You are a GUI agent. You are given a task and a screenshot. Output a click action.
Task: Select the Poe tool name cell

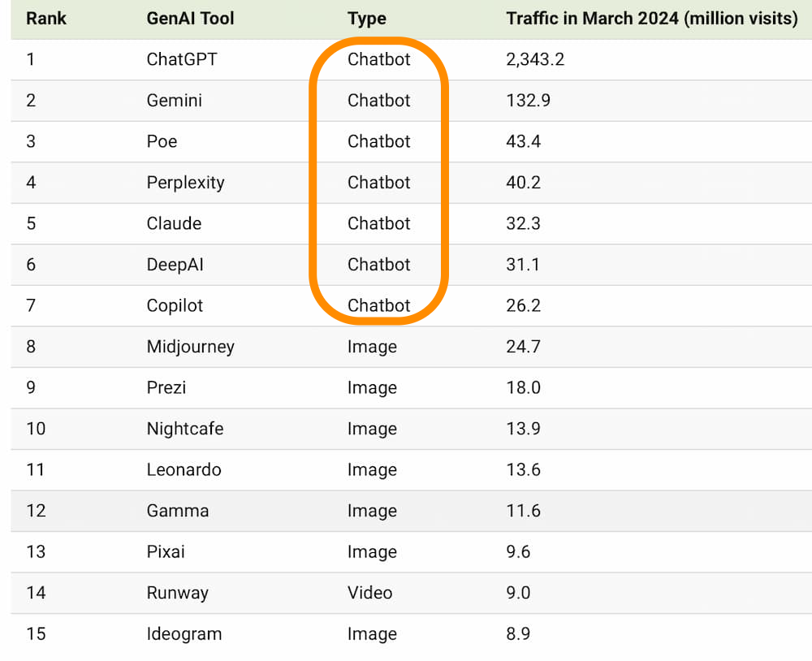coord(162,141)
